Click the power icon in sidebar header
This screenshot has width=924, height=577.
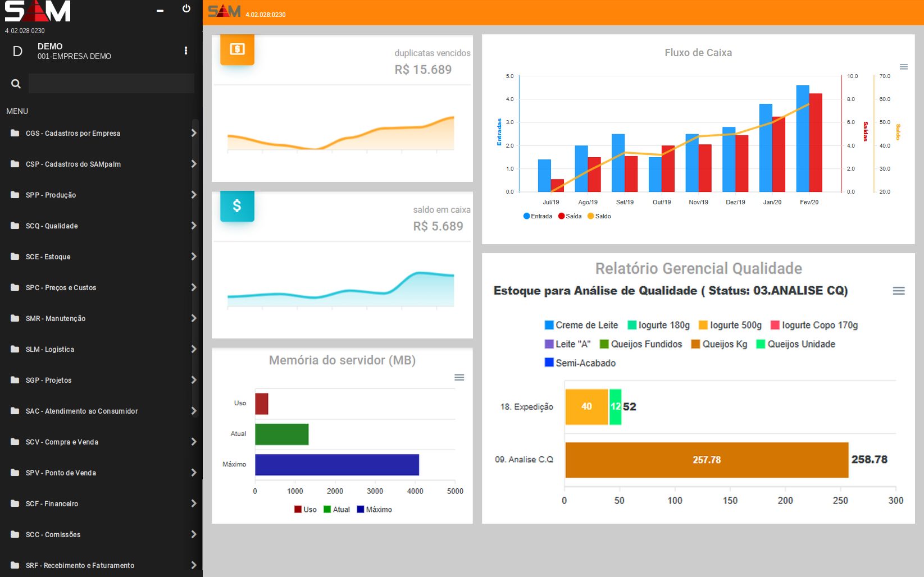[x=186, y=8]
